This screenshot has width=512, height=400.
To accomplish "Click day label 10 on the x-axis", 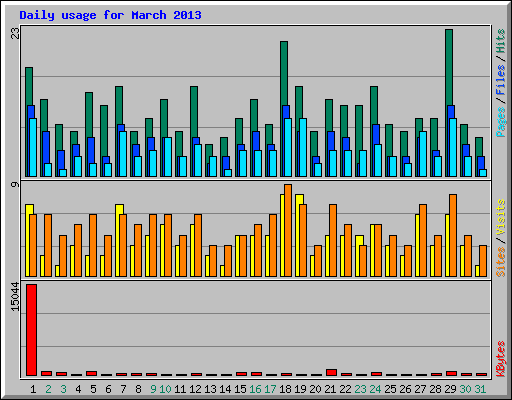I will click(x=165, y=389).
